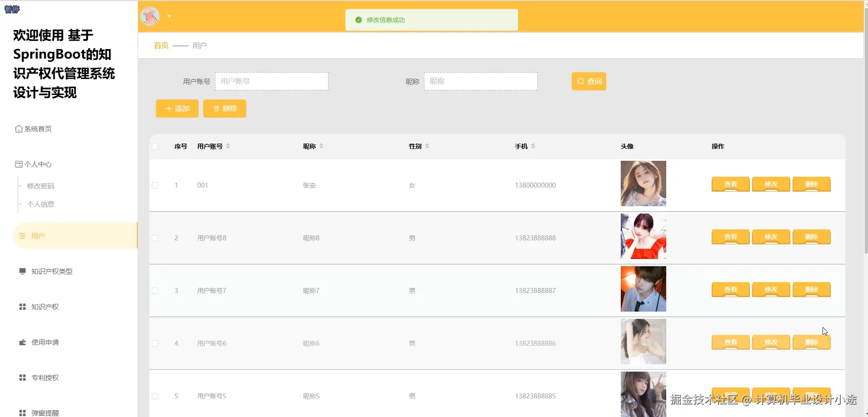The width and height of the screenshot is (868, 417).
Task: Click the 查询 search button
Action: [x=589, y=81]
